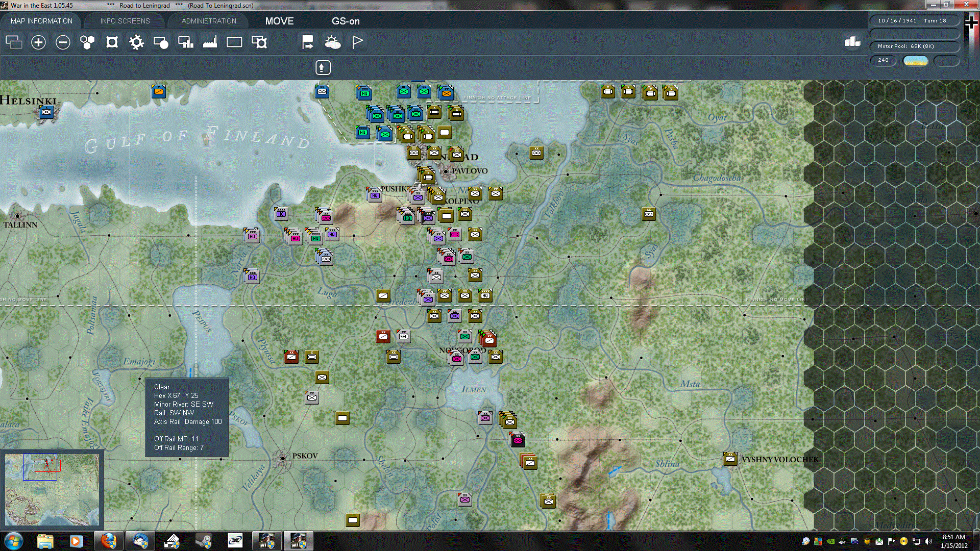Zoom out with the minus icon
980x551 pixels.
63,42
